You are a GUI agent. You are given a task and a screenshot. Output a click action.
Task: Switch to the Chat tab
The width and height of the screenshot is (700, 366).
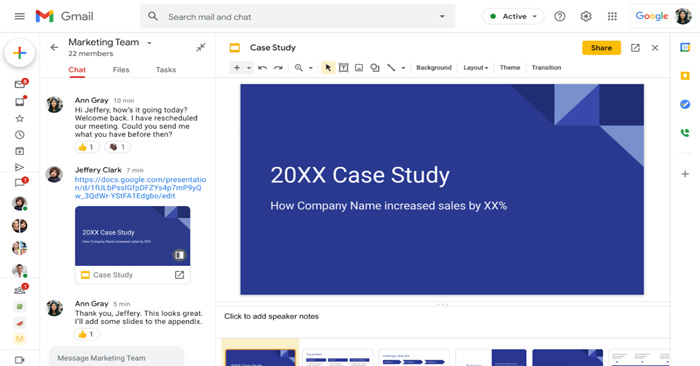tap(77, 70)
